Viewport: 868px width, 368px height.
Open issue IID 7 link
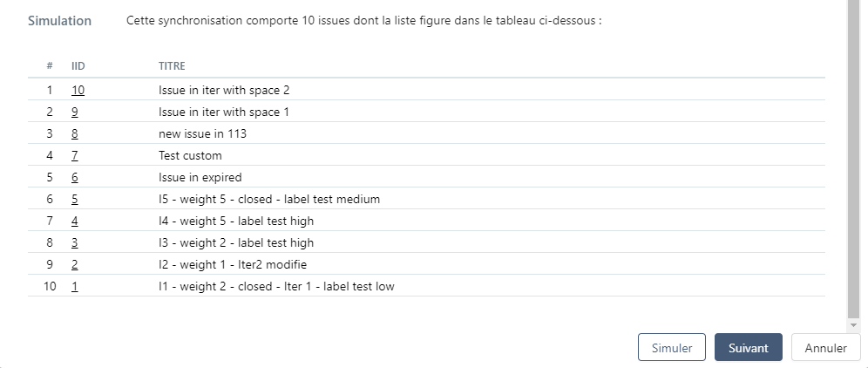[75, 155]
